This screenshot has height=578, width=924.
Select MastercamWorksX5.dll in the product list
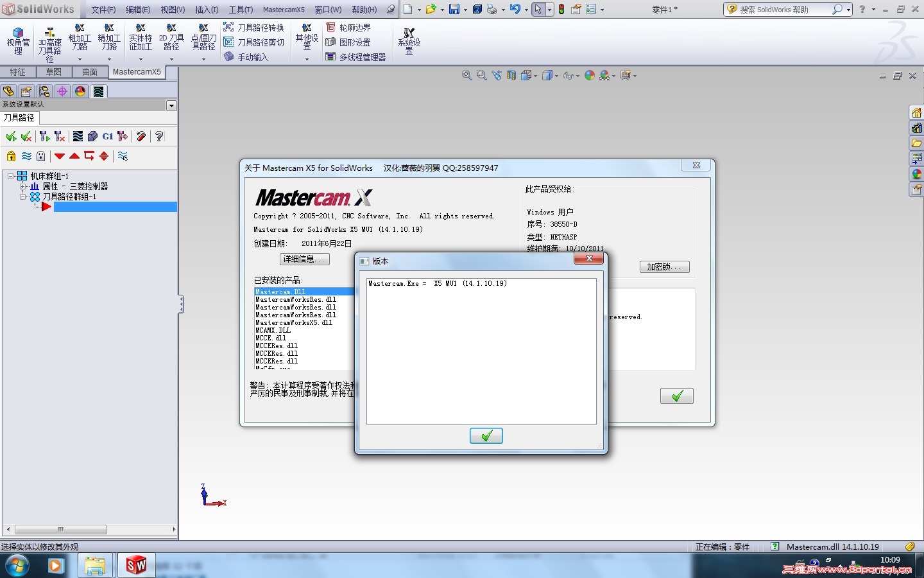(295, 322)
